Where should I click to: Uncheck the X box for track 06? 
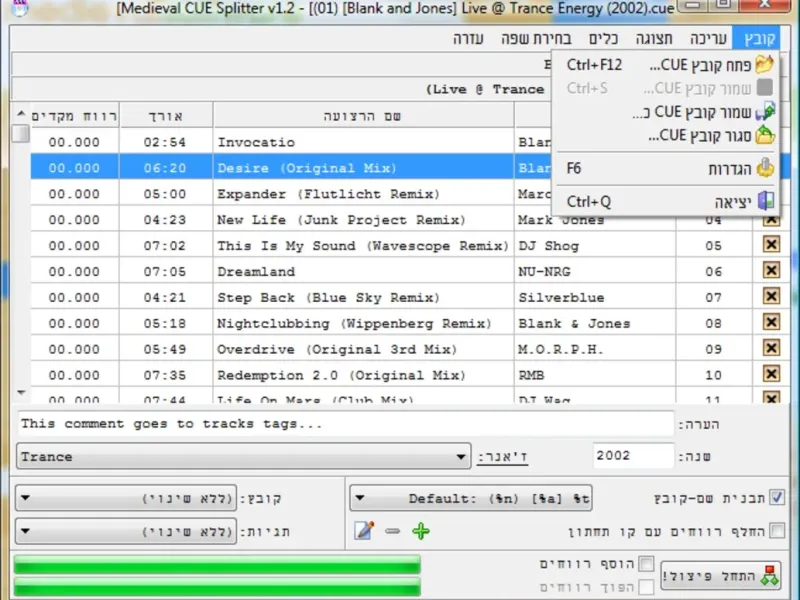pos(771,270)
